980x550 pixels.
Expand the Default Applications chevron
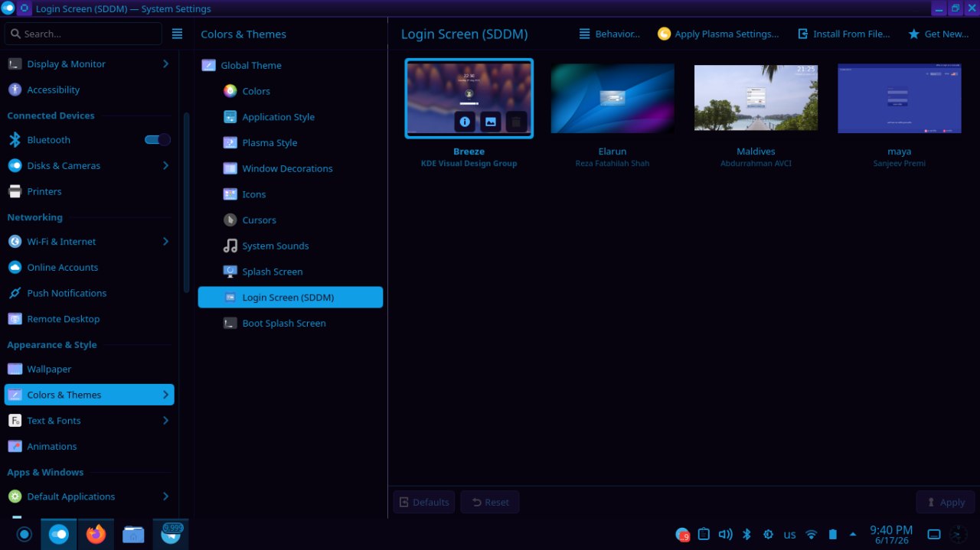pyautogui.click(x=165, y=496)
